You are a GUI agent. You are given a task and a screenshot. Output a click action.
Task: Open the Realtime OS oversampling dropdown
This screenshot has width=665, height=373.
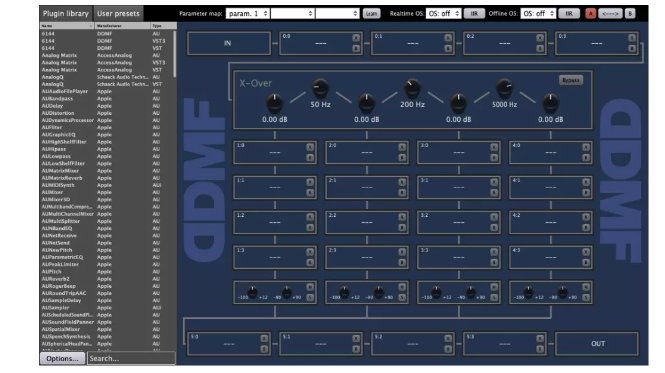coord(444,14)
